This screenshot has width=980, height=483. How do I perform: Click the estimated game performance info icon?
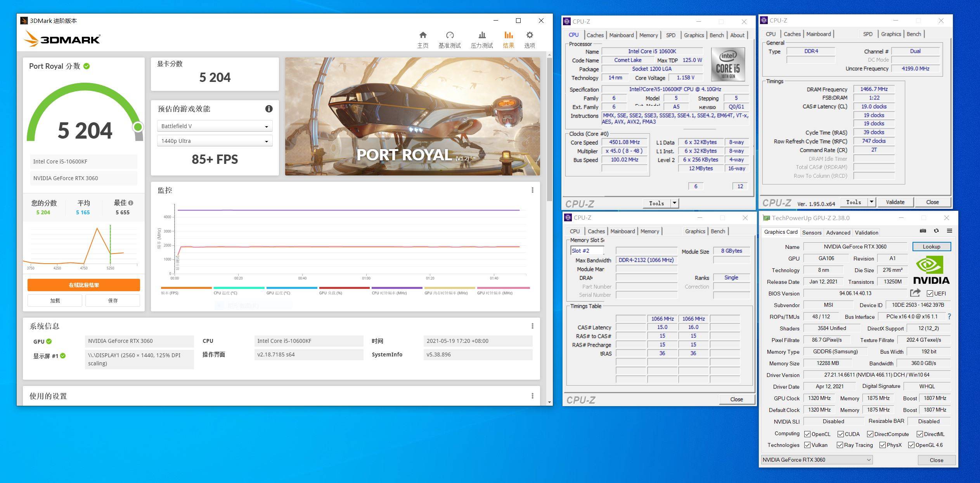(269, 109)
